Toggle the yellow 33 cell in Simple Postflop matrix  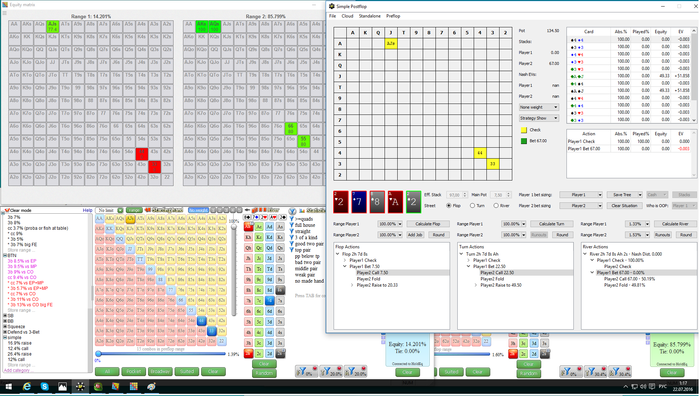(493, 164)
